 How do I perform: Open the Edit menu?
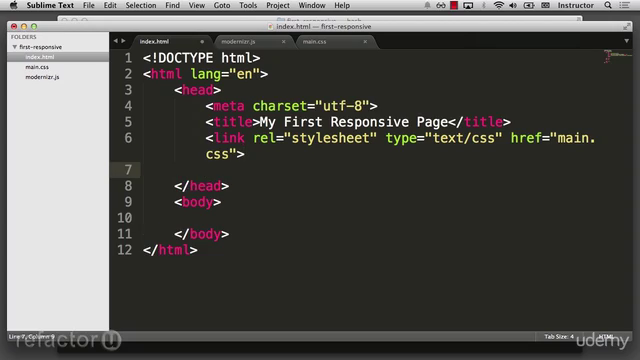(x=110, y=5)
